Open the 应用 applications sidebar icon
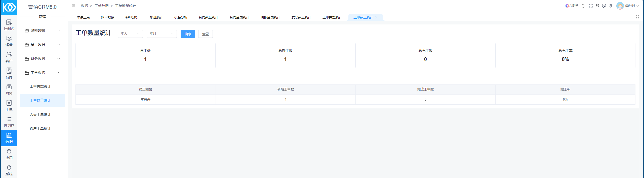Image resolution: width=644 pixels, height=178 pixels. [9, 154]
